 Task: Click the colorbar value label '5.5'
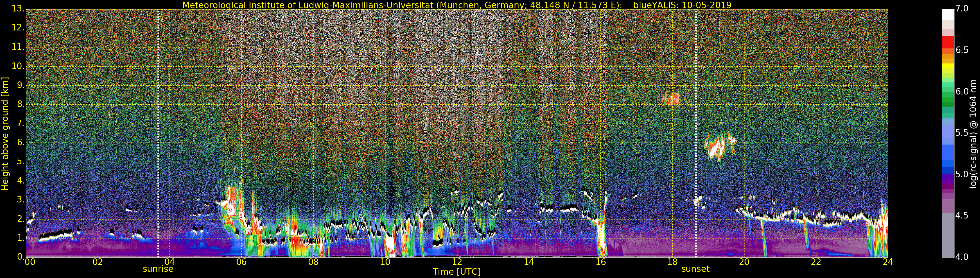961,133
